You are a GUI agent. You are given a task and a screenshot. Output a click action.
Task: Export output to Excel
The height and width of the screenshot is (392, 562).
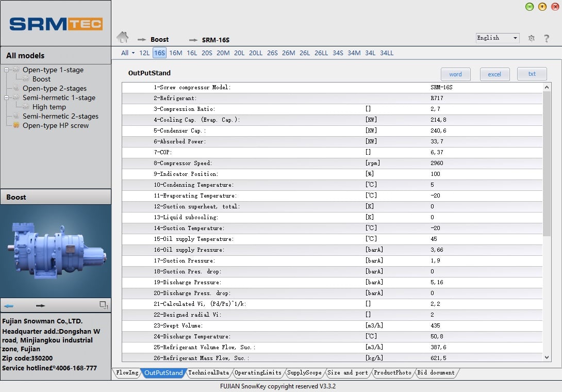click(494, 74)
